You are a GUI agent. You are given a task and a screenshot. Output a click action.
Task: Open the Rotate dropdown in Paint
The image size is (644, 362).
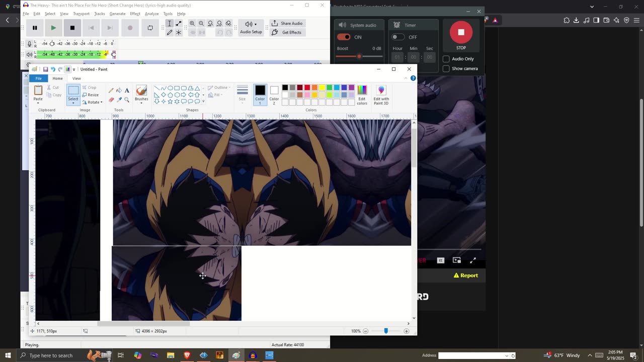coord(92,102)
